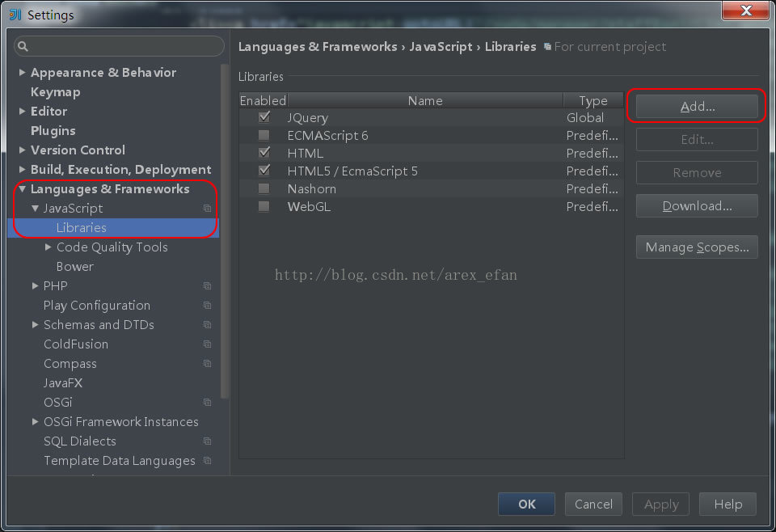Image resolution: width=776 pixels, height=532 pixels.
Task: Enable the Nashorn library checkbox
Action: click(x=264, y=188)
